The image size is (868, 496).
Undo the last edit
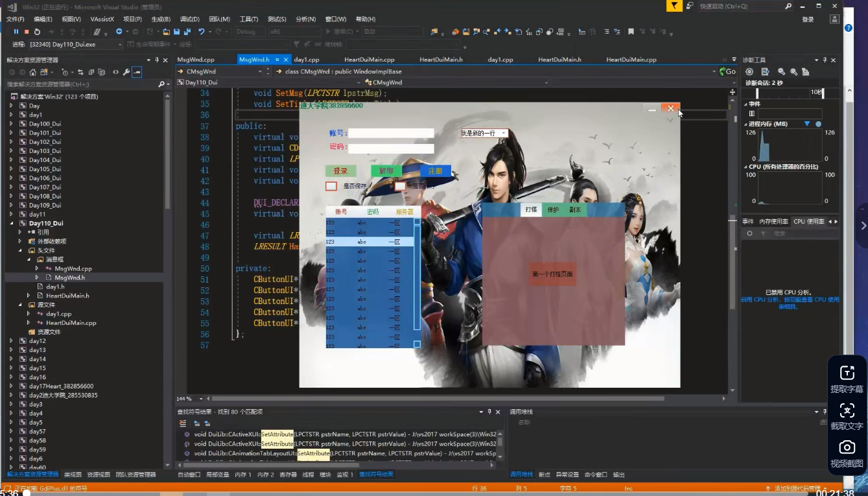tap(202, 32)
